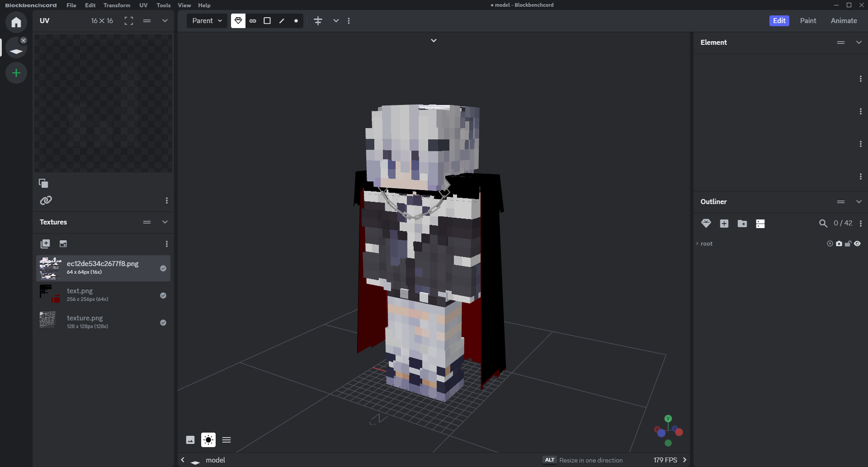Switch to Paint mode
This screenshot has height=467, width=868.
tap(808, 21)
